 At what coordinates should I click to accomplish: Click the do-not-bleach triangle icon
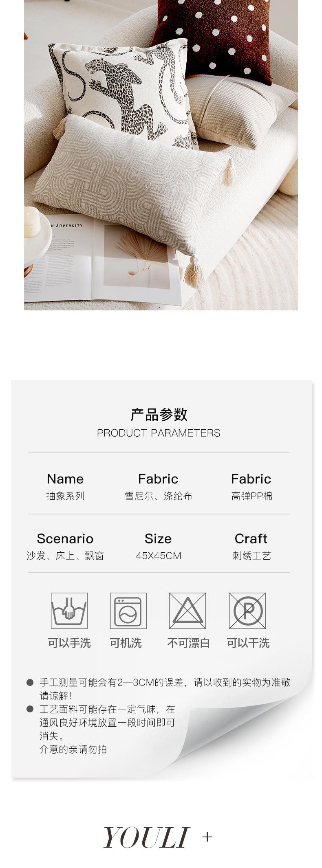[187, 610]
